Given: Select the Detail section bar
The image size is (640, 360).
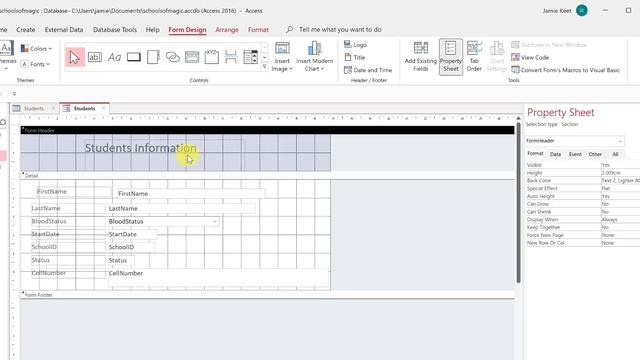Looking at the screenshot, I should 267,176.
